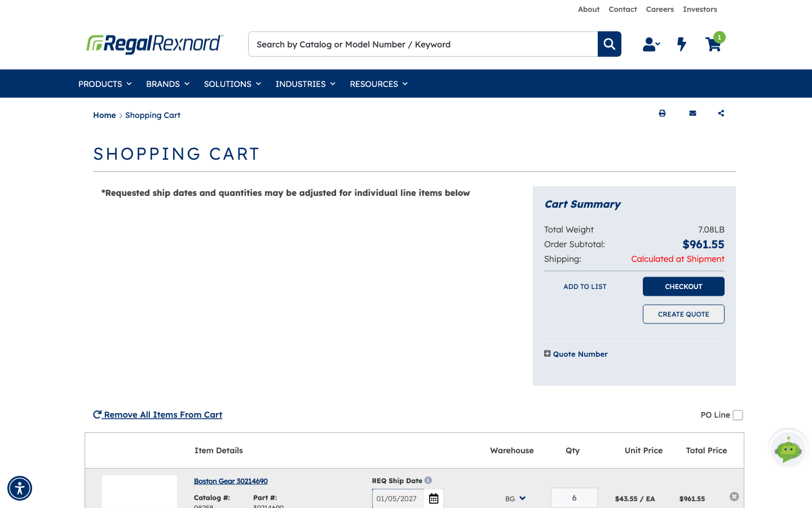Click the REQ Ship Date field
Viewport: 812px width, 508px height.
pyautogui.click(x=398, y=498)
